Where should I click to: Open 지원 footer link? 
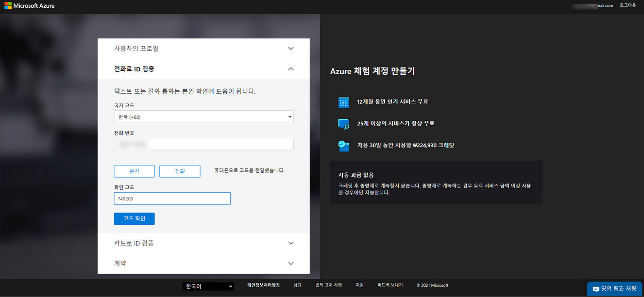point(359,285)
